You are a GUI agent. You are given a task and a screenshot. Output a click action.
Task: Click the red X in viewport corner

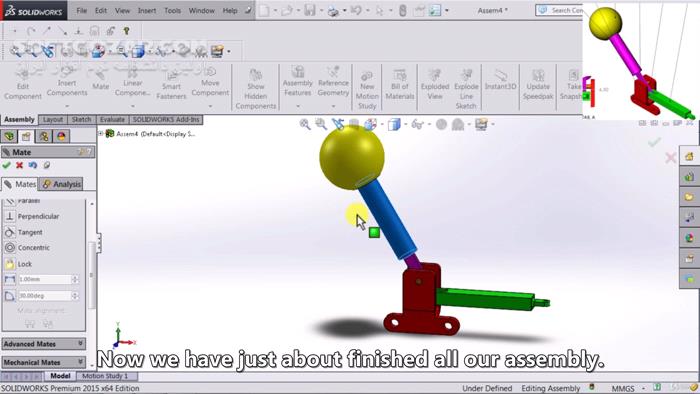coord(670,157)
